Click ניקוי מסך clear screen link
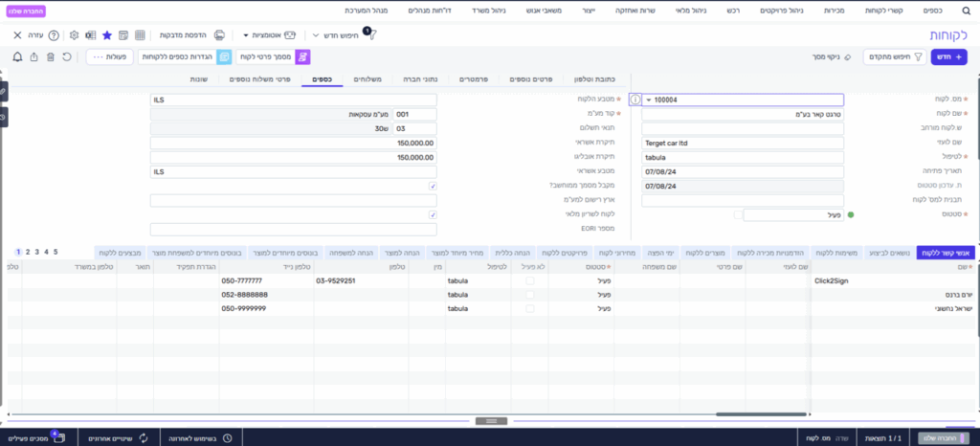Screen dimensions: 980x446 click(826, 56)
